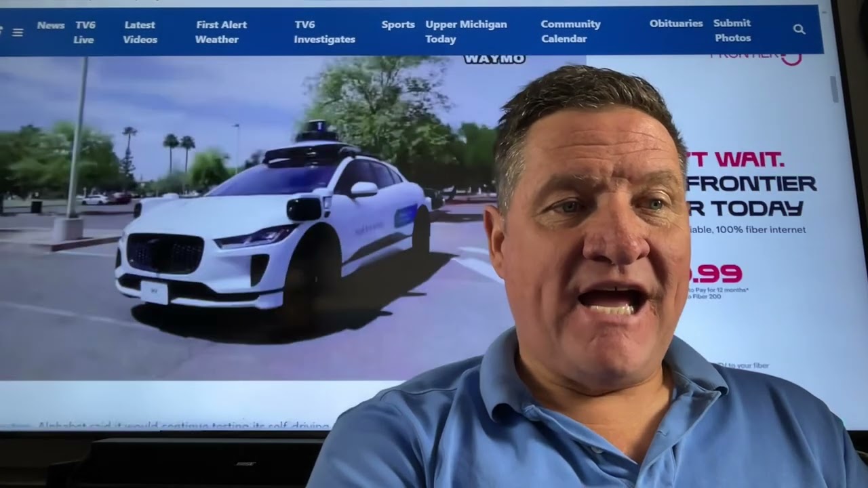
Task: Click the search magnifier icon
Action: tap(799, 29)
